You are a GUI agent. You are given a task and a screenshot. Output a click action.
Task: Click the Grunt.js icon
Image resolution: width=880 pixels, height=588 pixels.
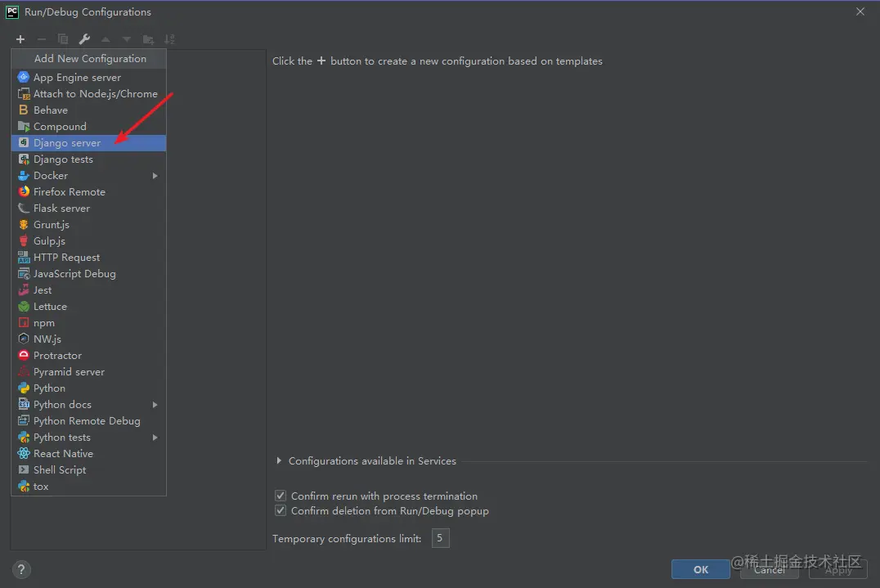pos(24,224)
